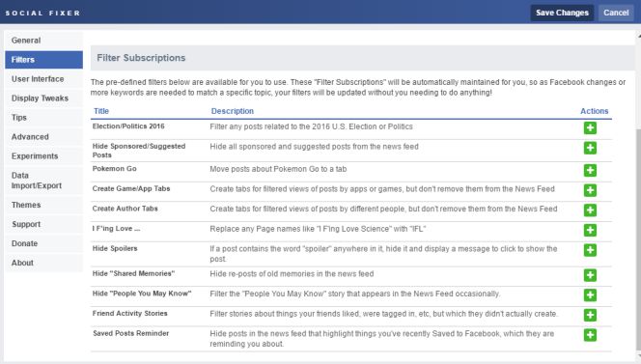This screenshot has height=364, width=641.
Task: Open the About section
Action: (43, 263)
